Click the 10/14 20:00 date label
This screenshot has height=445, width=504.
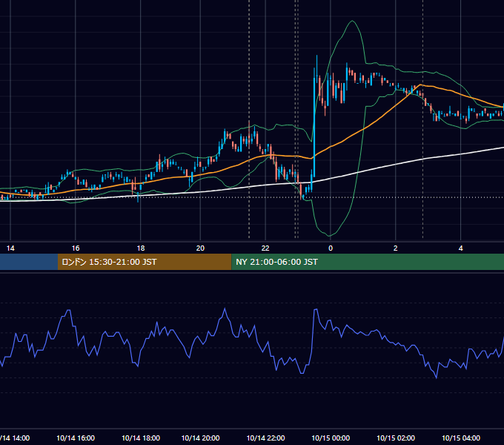coord(201,438)
